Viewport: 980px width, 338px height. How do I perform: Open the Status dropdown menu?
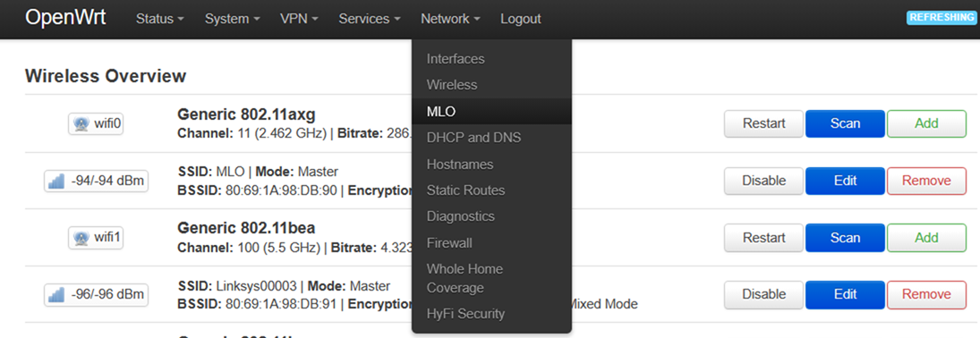click(160, 19)
